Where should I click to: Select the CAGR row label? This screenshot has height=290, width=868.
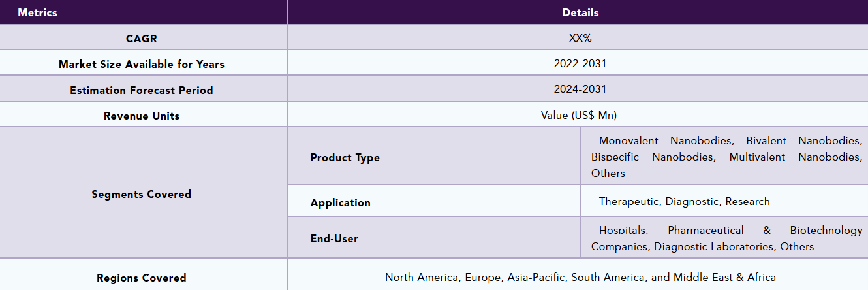pyautogui.click(x=142, y=39)
